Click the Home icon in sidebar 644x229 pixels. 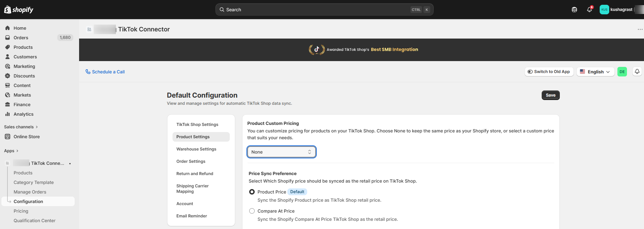click(8, 28)
